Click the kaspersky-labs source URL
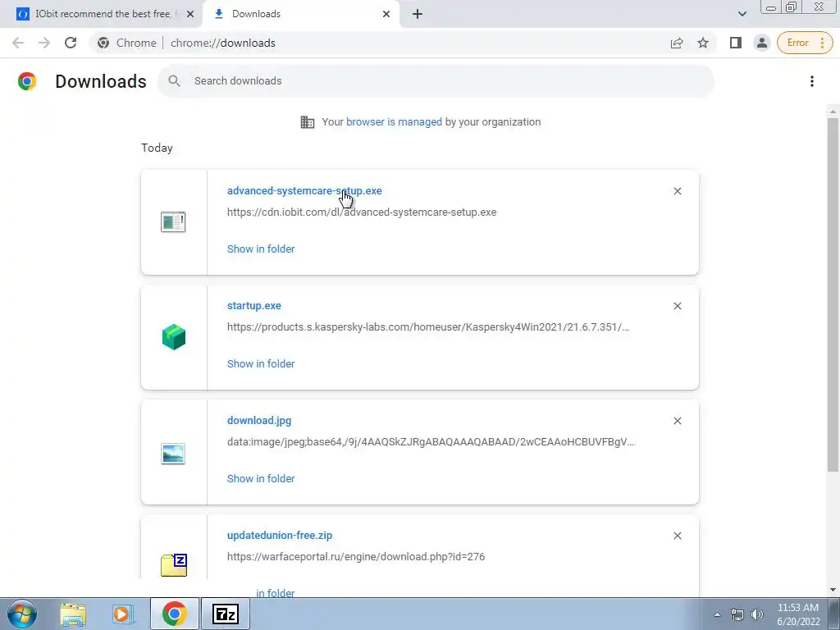840x630 pixels. pos(428,326)
